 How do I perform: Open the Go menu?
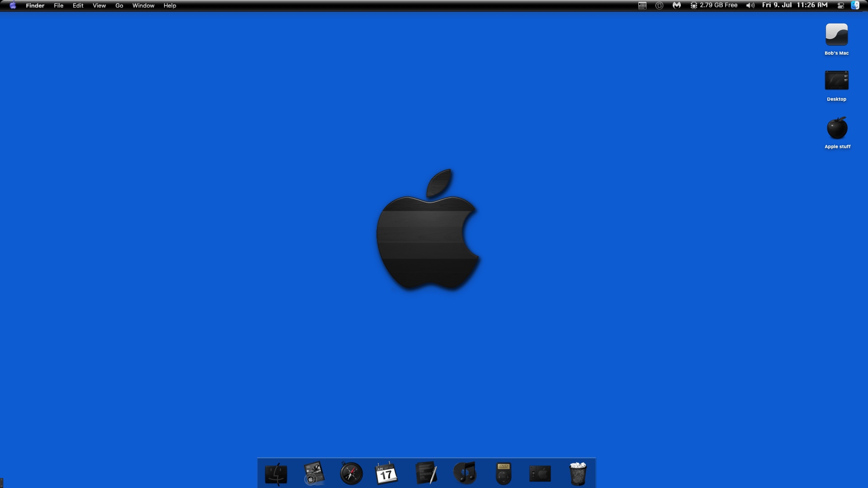[119, 5]
